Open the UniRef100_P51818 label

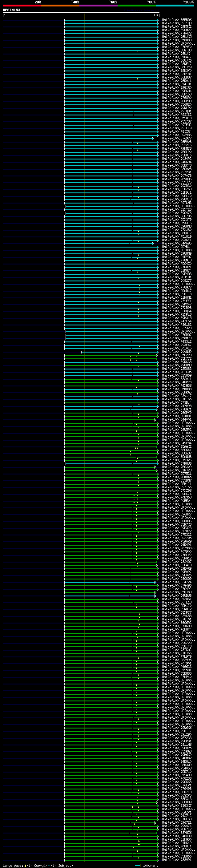click(x=177, y=118)
